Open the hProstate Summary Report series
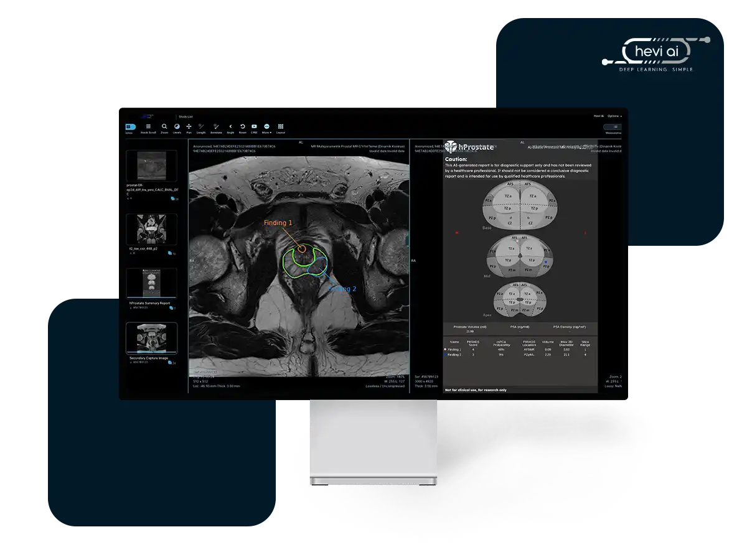Image resolution: width=747 pixels, height=560 pixels. (x=151, y=284)
